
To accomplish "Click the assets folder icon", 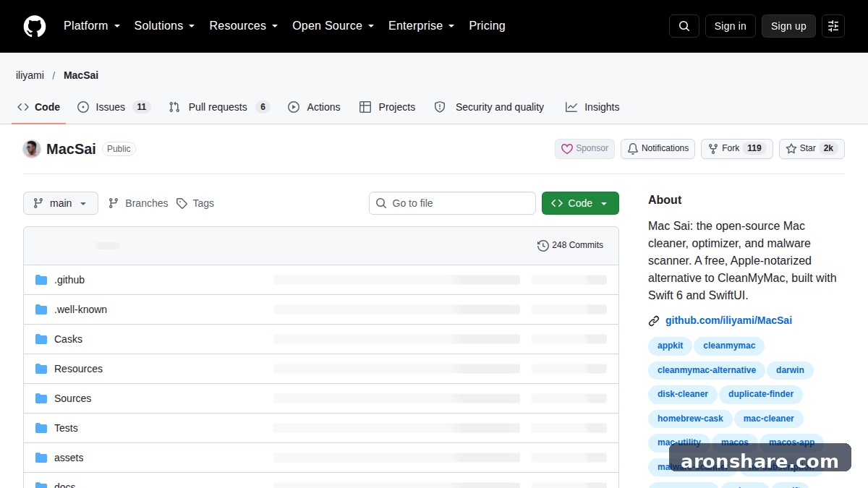I will [41, 458].
